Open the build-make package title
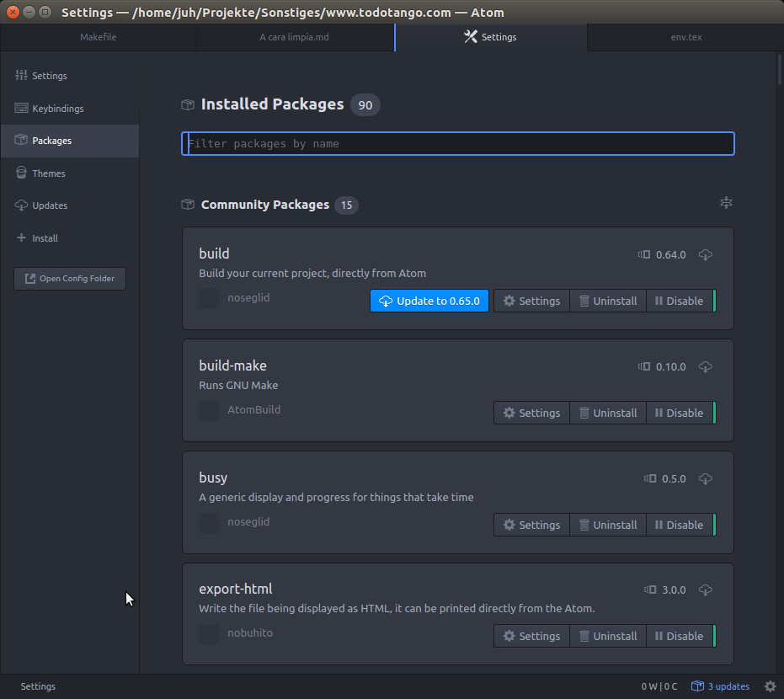Image resolution: width=784 pixels, height=699 pixels. (233, 366)
